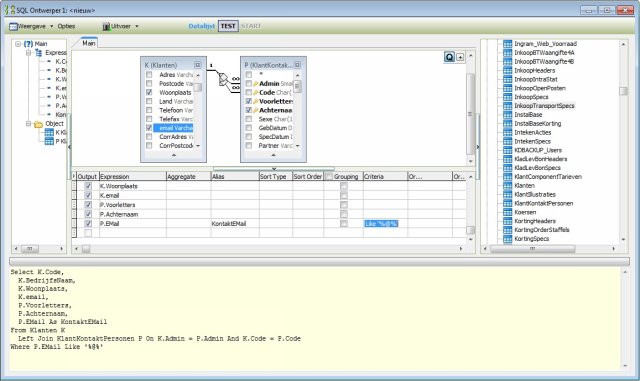The image size is (640, 381).
Task: Open the Weergave view icon menu
Action: coord(13,27)
